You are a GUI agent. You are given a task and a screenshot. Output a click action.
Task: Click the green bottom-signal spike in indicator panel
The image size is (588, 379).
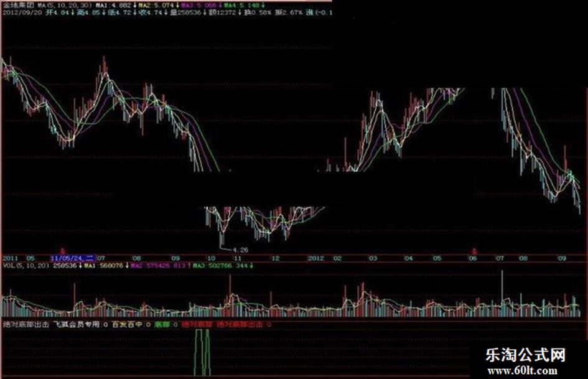tap(202, 353)
